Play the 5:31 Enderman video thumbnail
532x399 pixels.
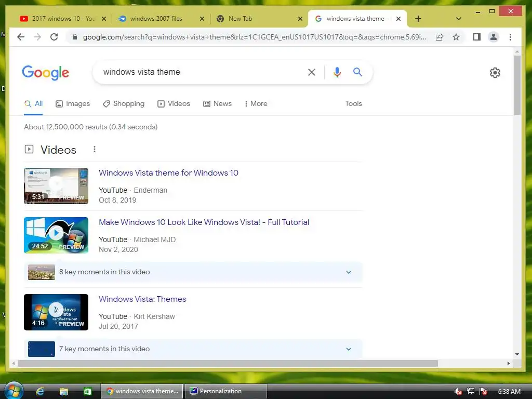56,186
